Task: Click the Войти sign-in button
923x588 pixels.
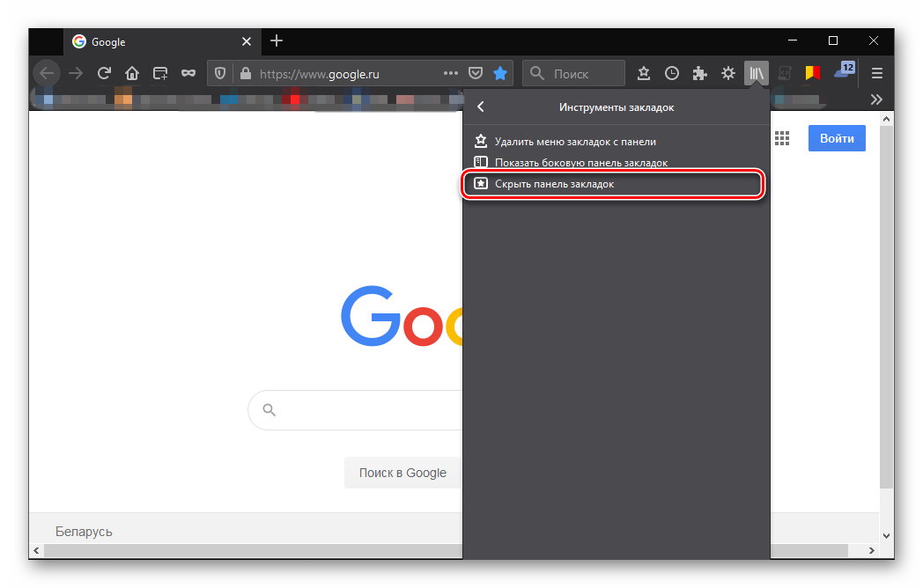Action: [837, 138]
